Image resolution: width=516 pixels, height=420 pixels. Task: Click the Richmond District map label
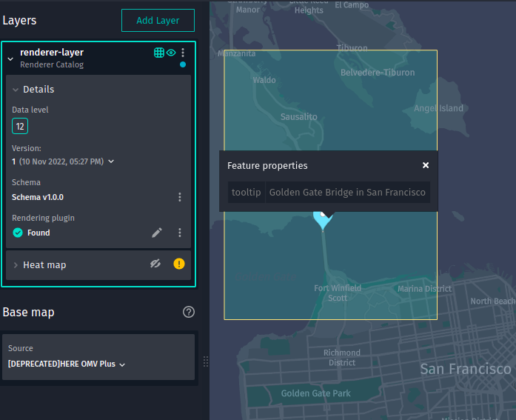point(342,358)
